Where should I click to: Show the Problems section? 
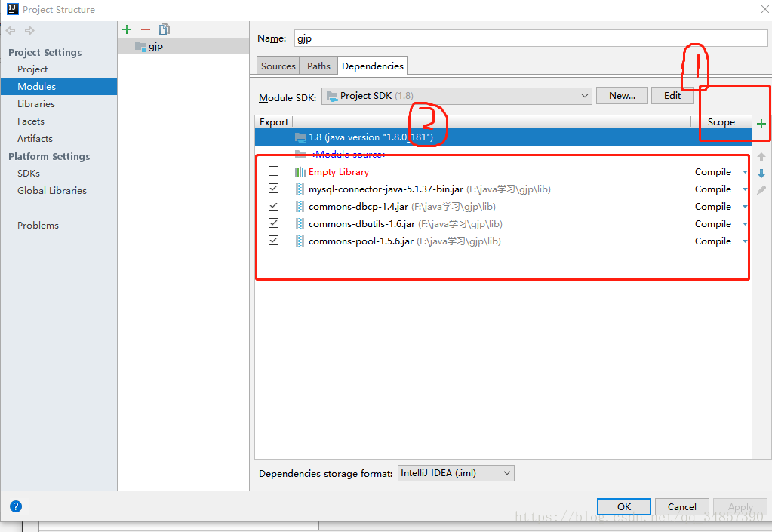(38, 226)
